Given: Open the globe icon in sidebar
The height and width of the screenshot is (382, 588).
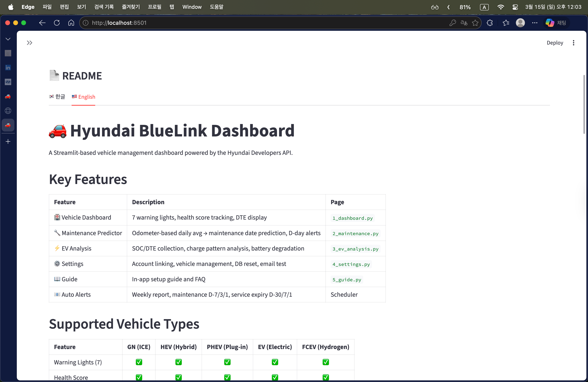Looking at the screenshot, I should (8, 110).
